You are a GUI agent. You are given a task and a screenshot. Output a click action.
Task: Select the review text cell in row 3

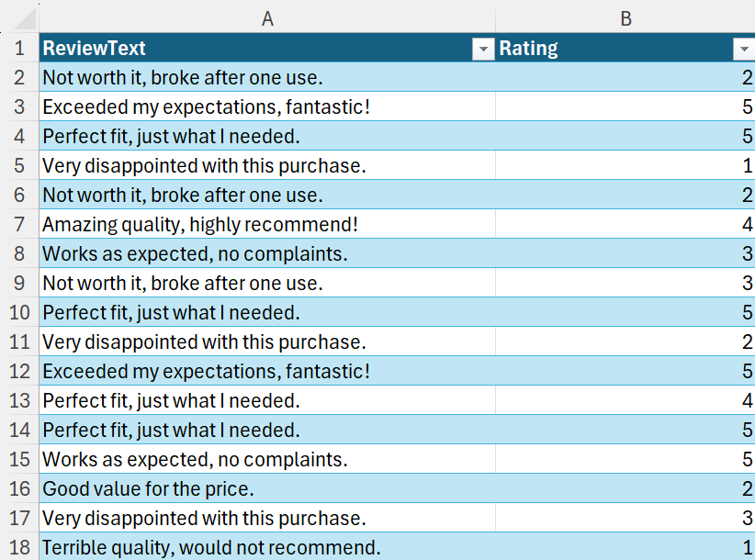(x=267, y=106)
